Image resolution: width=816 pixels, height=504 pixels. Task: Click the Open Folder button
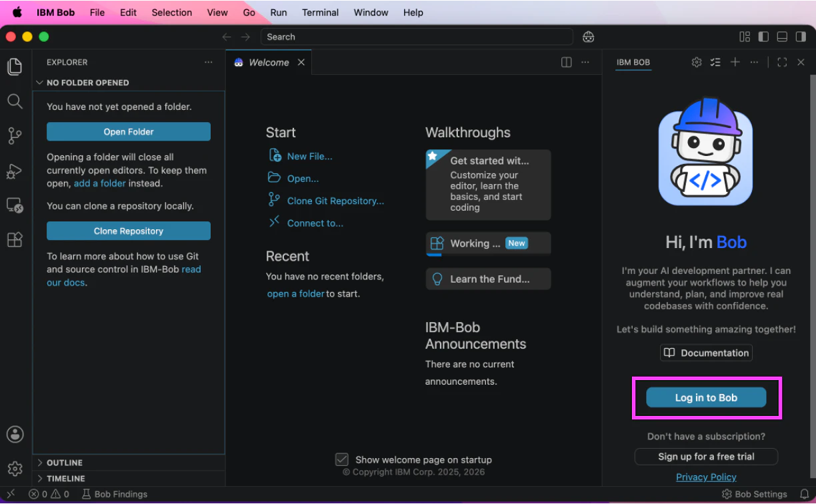tap(129, 132)
